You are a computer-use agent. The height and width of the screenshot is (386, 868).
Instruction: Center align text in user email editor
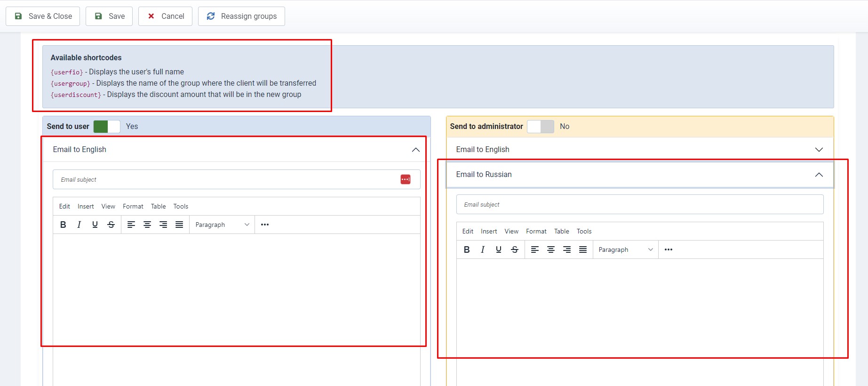147,225
